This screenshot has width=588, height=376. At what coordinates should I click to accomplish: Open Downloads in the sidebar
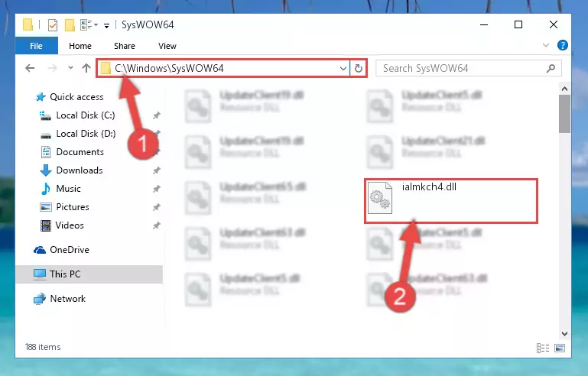[x=80, y=170]
